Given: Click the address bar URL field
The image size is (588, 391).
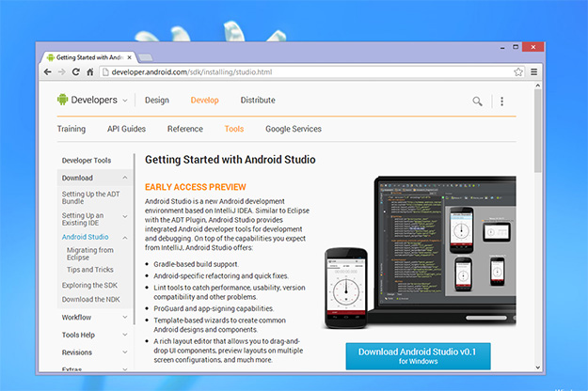Looking at the screenshot, I should [x=311, y=72].
